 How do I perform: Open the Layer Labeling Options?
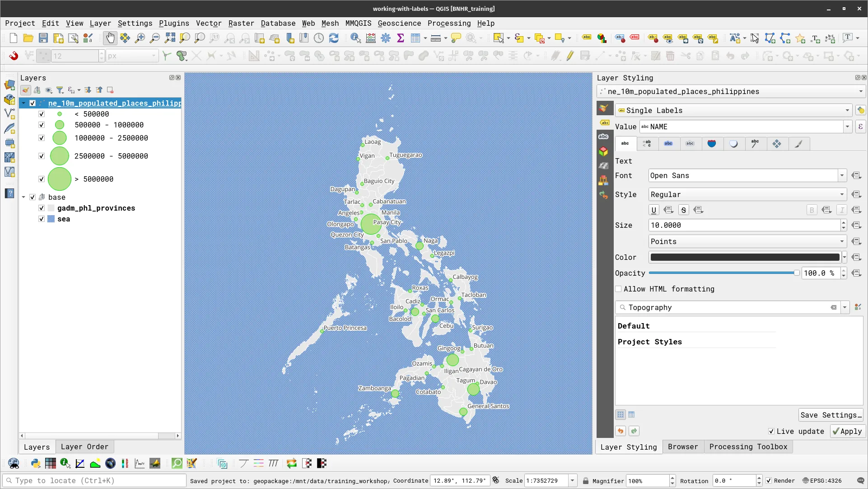pos(586,38)
